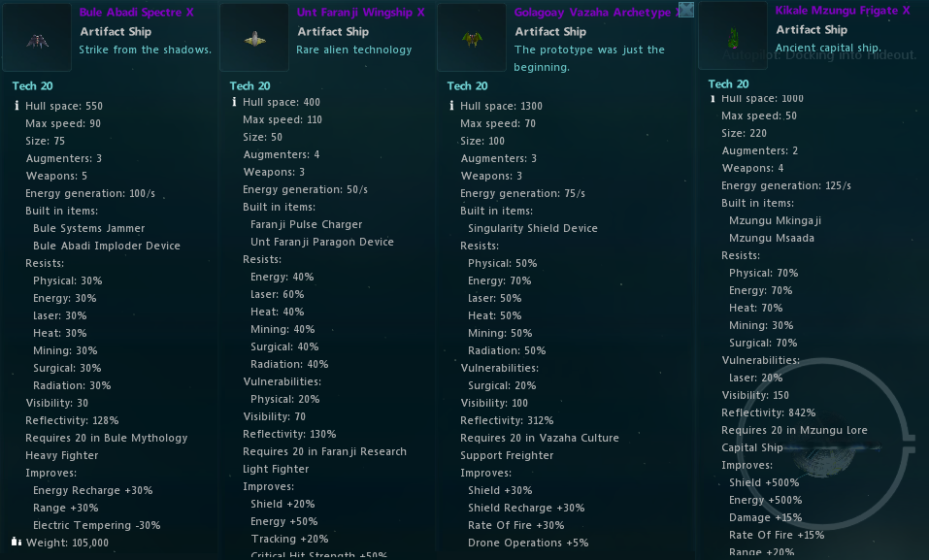Image resolution: width=929 pixels, height=560 pixels.
Task: Click info icon beside Hull space: 550
Action: (17, 106)
